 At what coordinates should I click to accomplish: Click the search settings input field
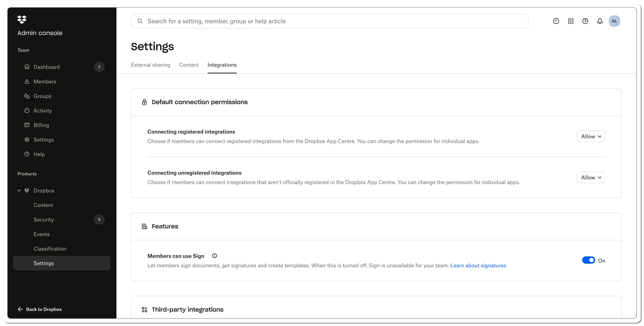[x=329, y=21]
